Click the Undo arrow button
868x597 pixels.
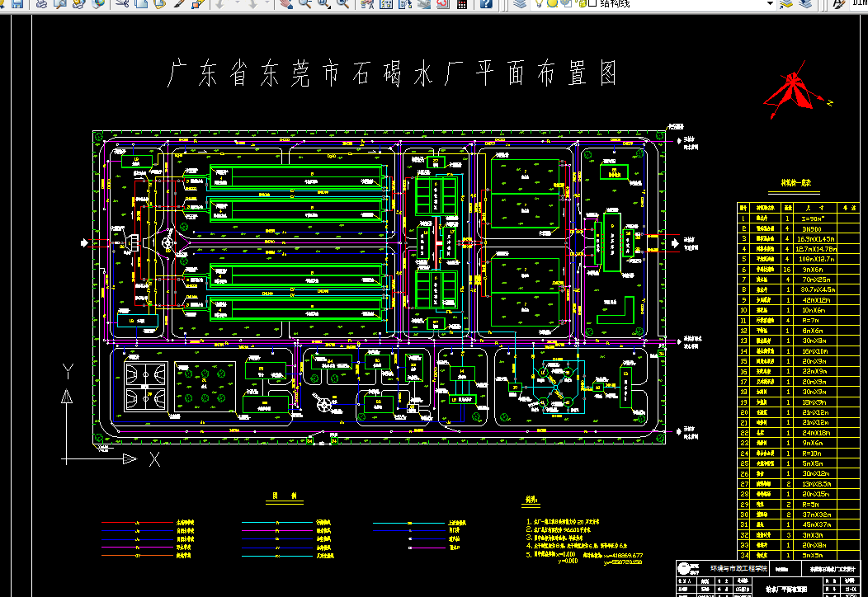click(x=220, y=3)
